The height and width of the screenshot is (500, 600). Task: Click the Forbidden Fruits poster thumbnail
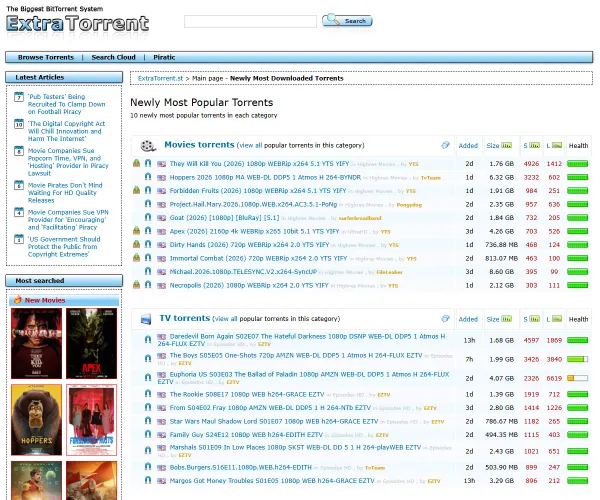[91, 420]
